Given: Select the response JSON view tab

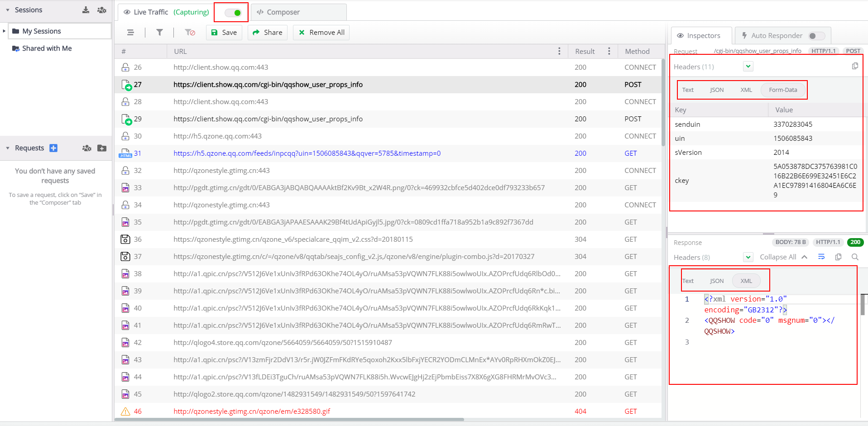Looking at the screenshot, I should point(717,281).
